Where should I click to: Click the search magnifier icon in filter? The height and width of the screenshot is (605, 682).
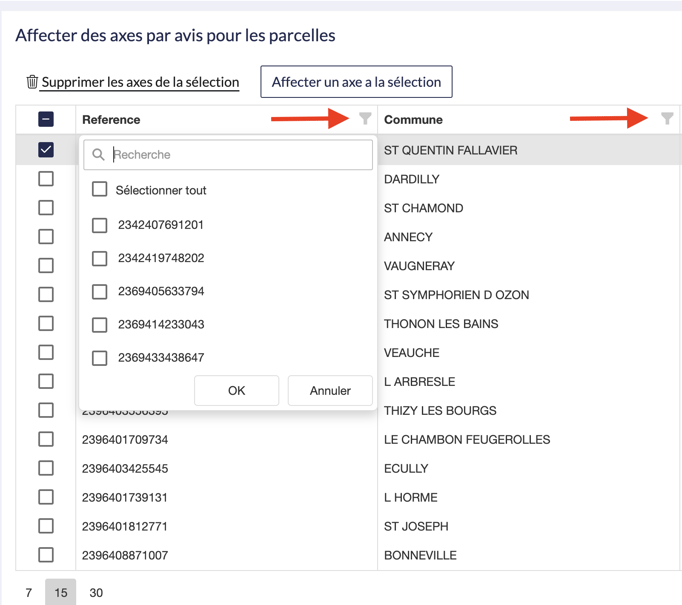click(x=98, y=155)
